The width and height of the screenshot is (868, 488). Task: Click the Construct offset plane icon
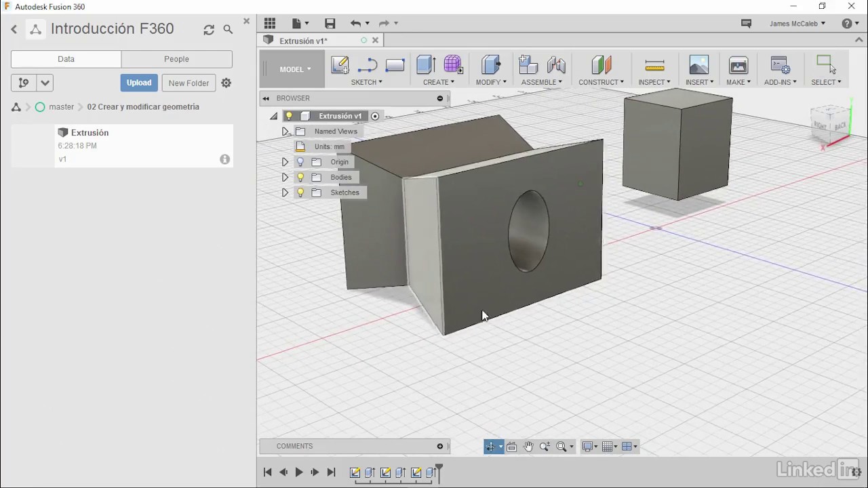tap(601, 65)
